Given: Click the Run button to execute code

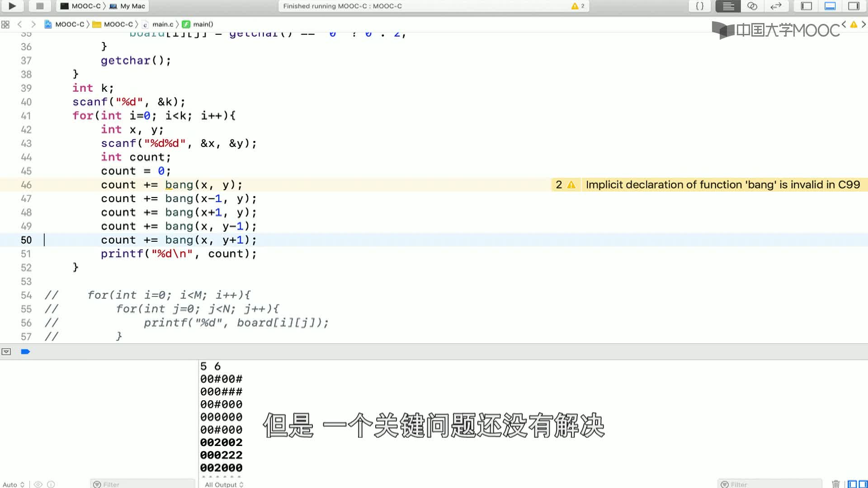Looking at the screenshot, I should 11,6.
